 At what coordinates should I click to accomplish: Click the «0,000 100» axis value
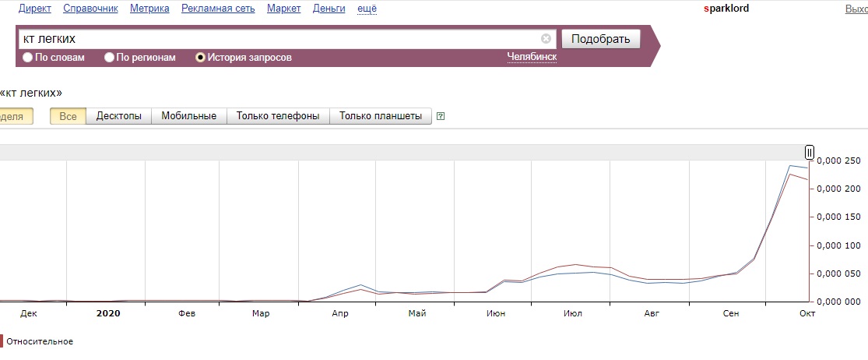pyautogui.click(x=838, y=245)
